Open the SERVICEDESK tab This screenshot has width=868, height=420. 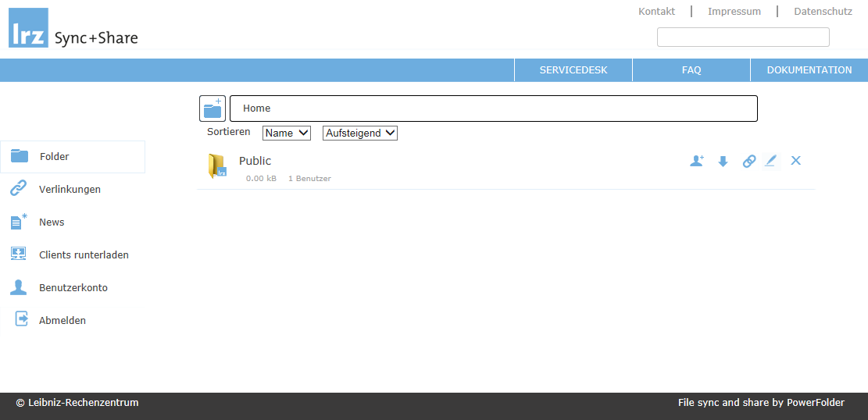pyautogui.click(x=573, y=70)
